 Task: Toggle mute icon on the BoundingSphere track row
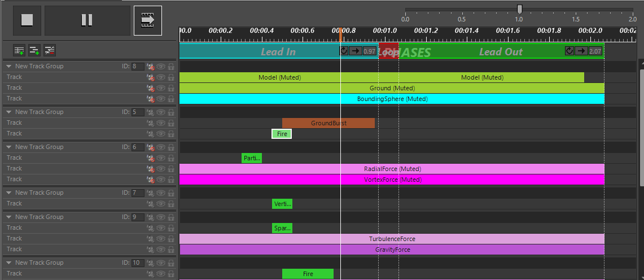click(x=151, y=98)
